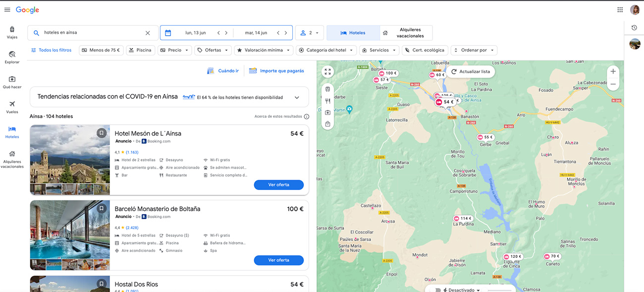
Task: Open the Valoración mínima dropdown
Action: [264, 50]
